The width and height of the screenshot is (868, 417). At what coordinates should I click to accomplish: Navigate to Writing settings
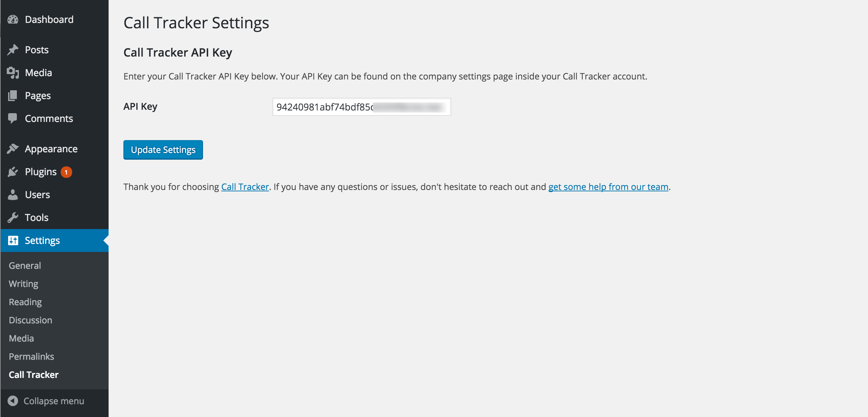[x=23, y=283]
